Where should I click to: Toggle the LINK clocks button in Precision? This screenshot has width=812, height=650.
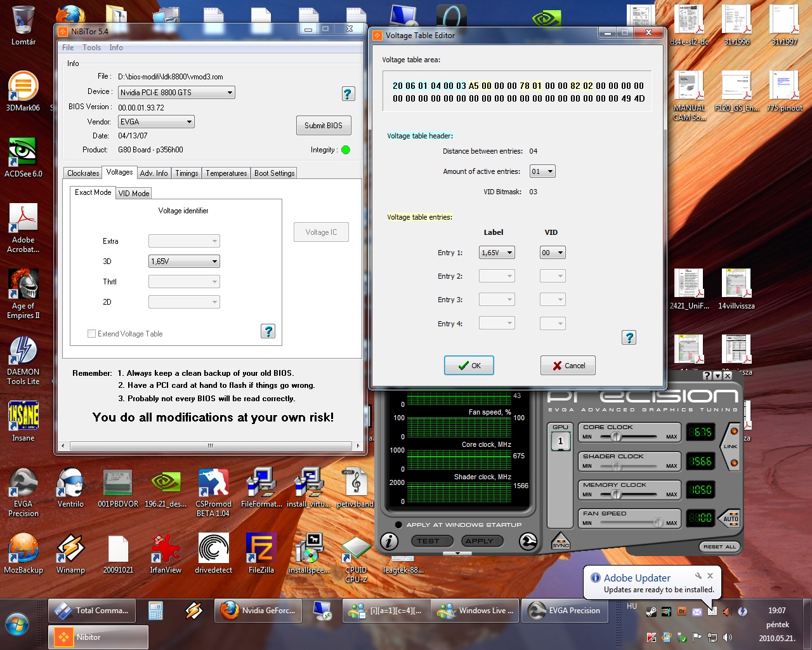(x=730, y=447)
